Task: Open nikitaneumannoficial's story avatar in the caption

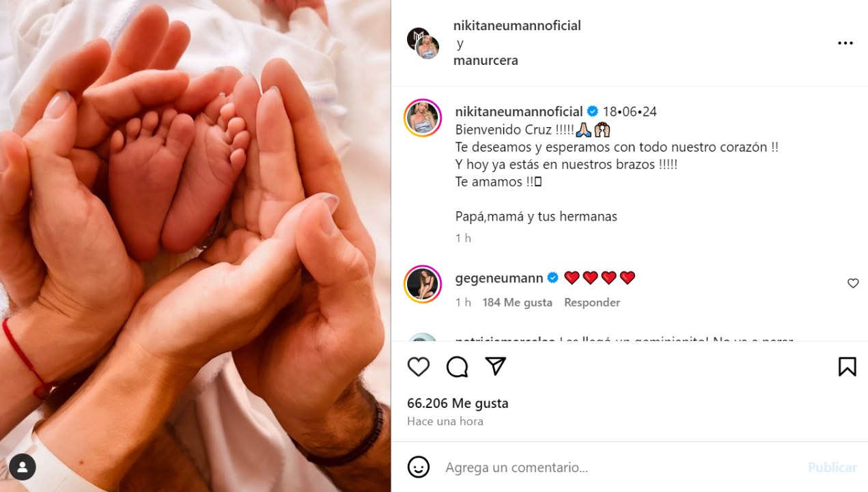Action: pos(423,118)
